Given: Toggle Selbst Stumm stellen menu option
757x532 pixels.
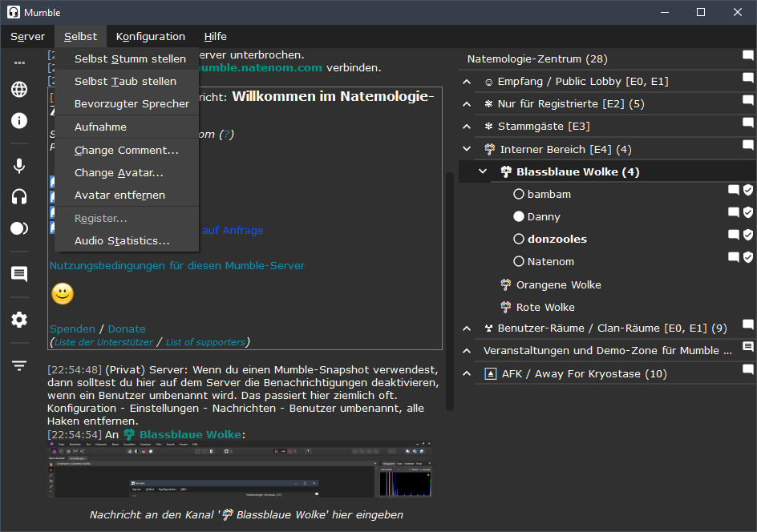Looking at the screenshot, I should tap(127, 58).
